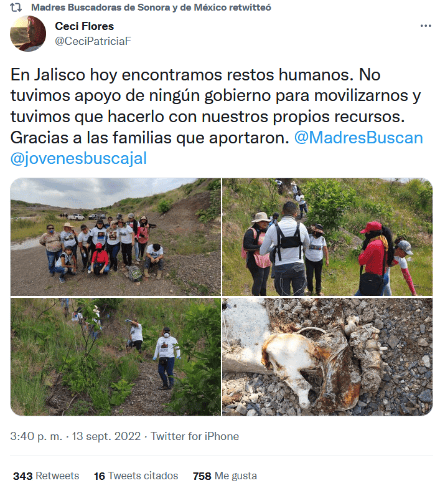View the group photo on gravel road
This screenshot has height=488, width=440.
[115, 237]
